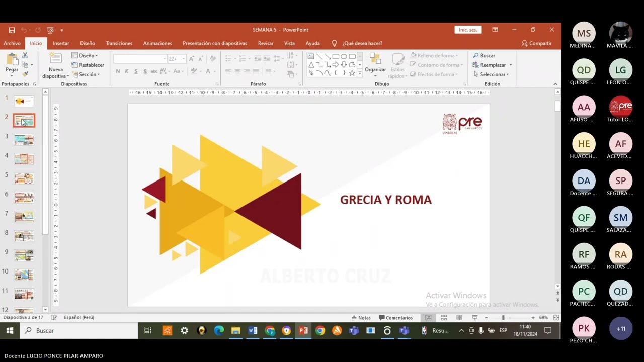This screenshot has height=362, width=644.
Task: Switch to the Vista tab
Action: tap(289, 43)
